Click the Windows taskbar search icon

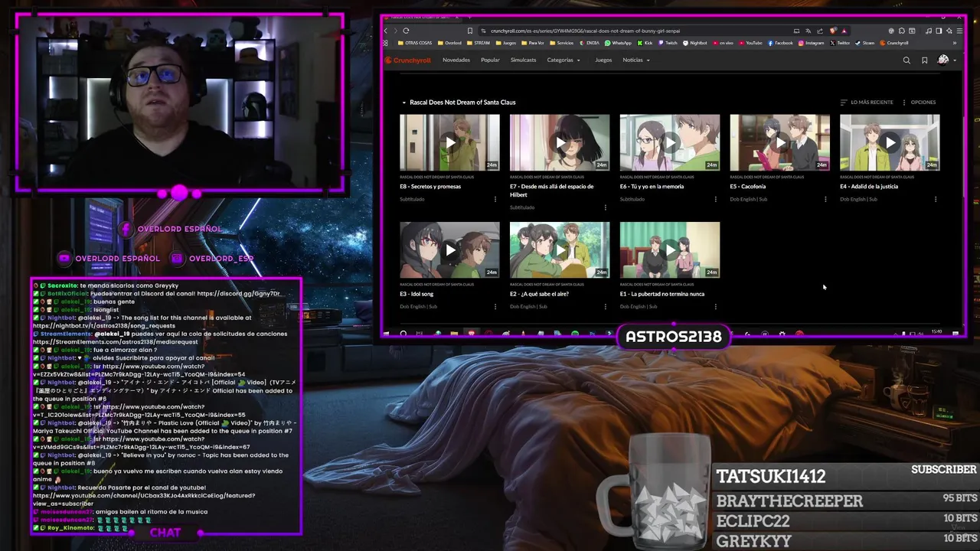pos(403,334)
